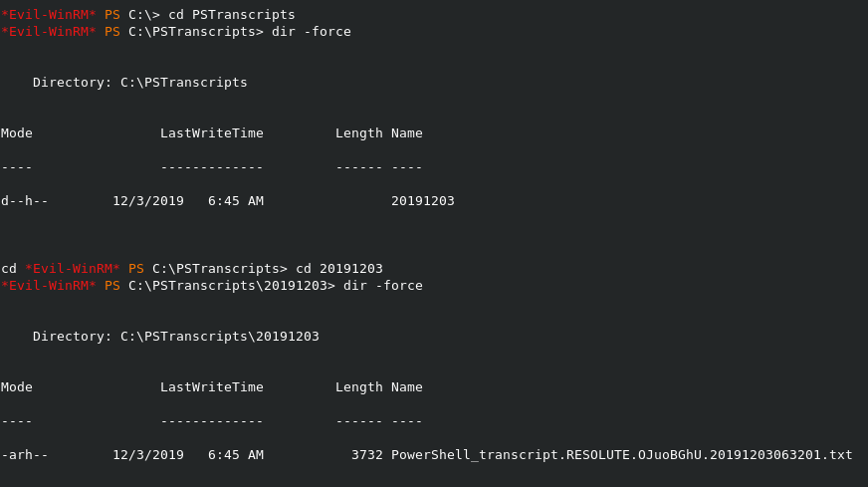Click the 20191203 folder name in the listing
This screenshot has height=487, width=868.
point(422,201)
